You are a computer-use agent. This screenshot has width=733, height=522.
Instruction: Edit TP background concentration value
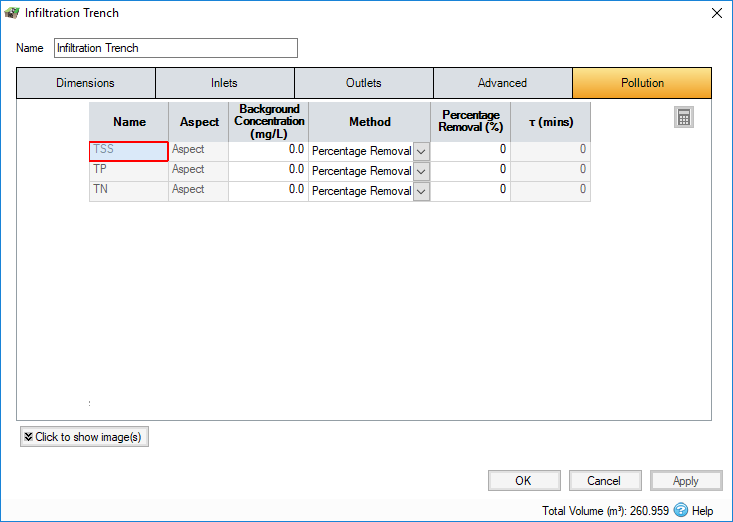click(x=268, y=172)
